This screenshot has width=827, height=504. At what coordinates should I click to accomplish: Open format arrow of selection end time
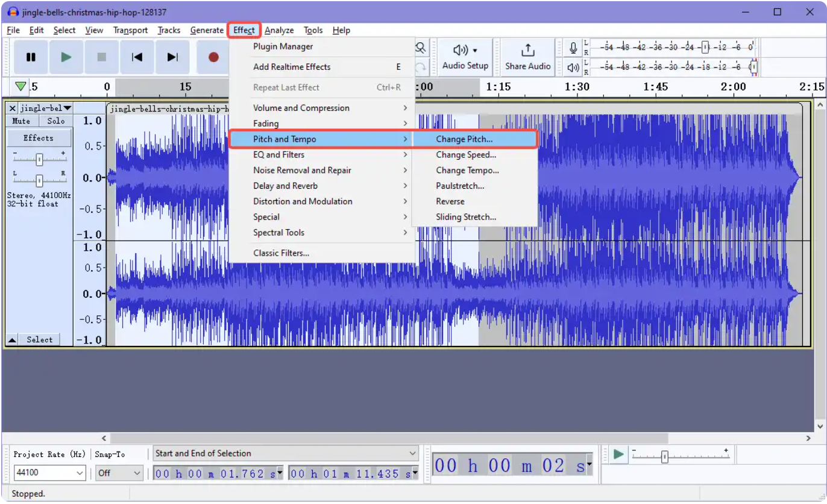[x=415, y=474]
